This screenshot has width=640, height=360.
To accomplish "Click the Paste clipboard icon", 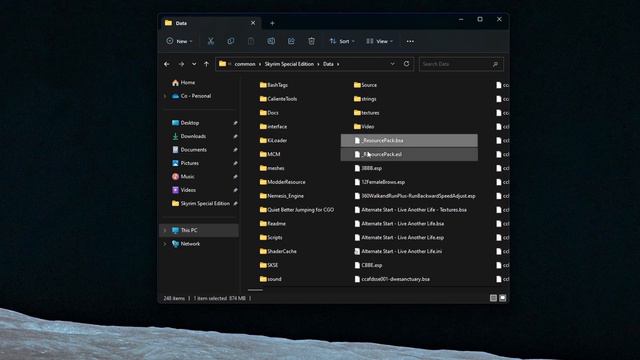I will 251,41.
